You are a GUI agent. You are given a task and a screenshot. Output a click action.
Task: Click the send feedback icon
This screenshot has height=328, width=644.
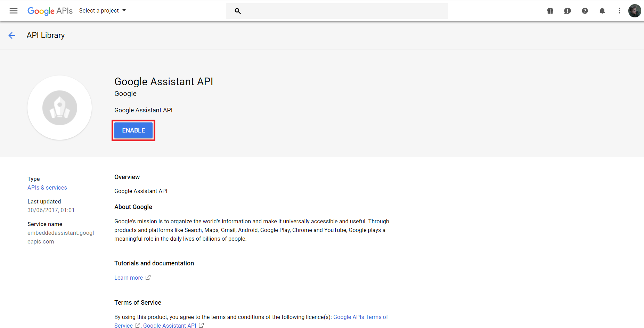(568, 11)
